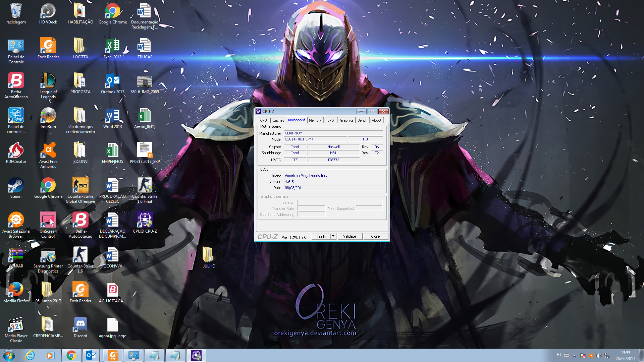Image resolution: width=644 pixels, height=362 pixels.
Task: Open the LOGITEX folder
Action: (80, 48)
